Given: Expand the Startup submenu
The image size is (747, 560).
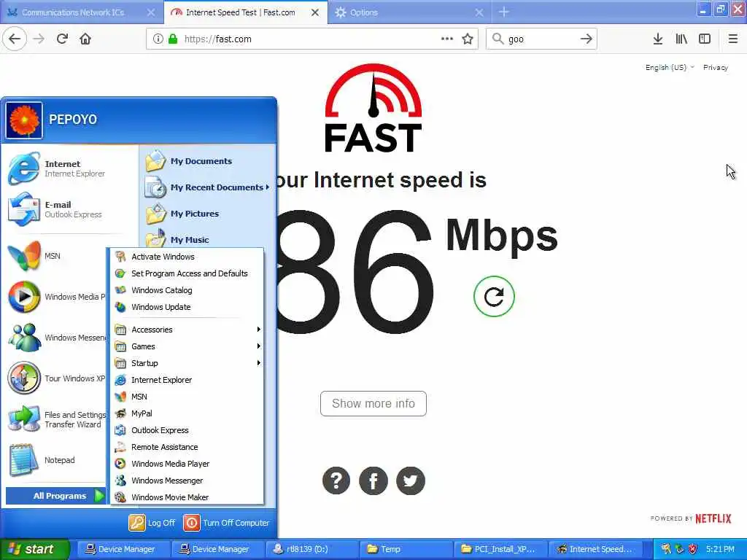Looking at the screenshot, I should pos(187,363).
